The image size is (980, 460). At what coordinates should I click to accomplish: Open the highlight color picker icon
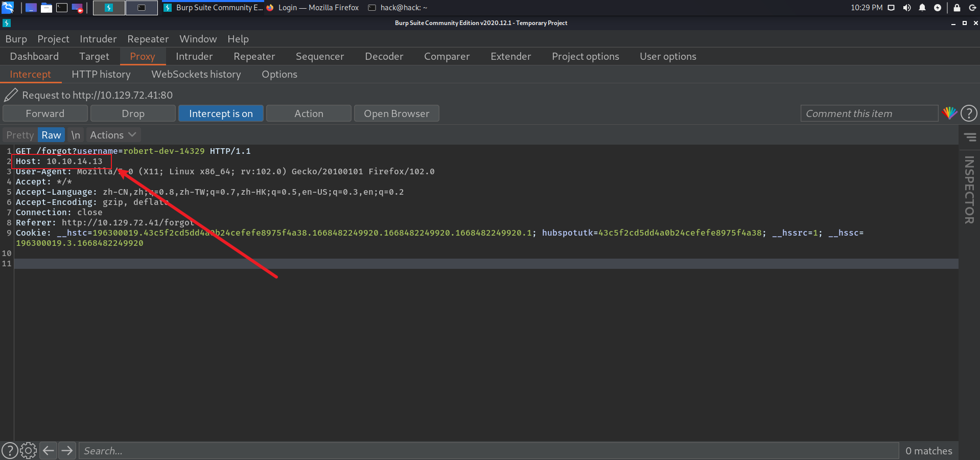tap(950, 113)
